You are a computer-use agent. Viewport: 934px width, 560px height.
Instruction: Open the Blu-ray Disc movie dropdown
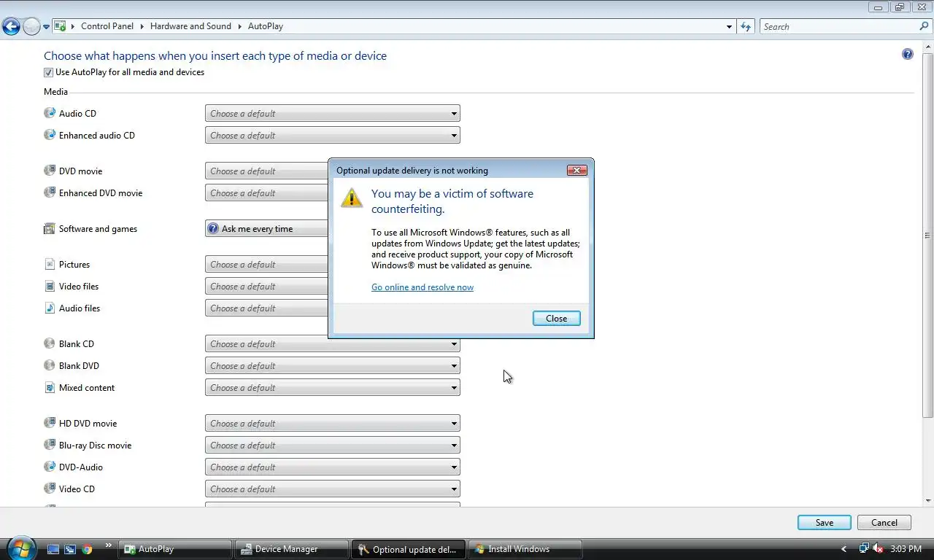332,445
